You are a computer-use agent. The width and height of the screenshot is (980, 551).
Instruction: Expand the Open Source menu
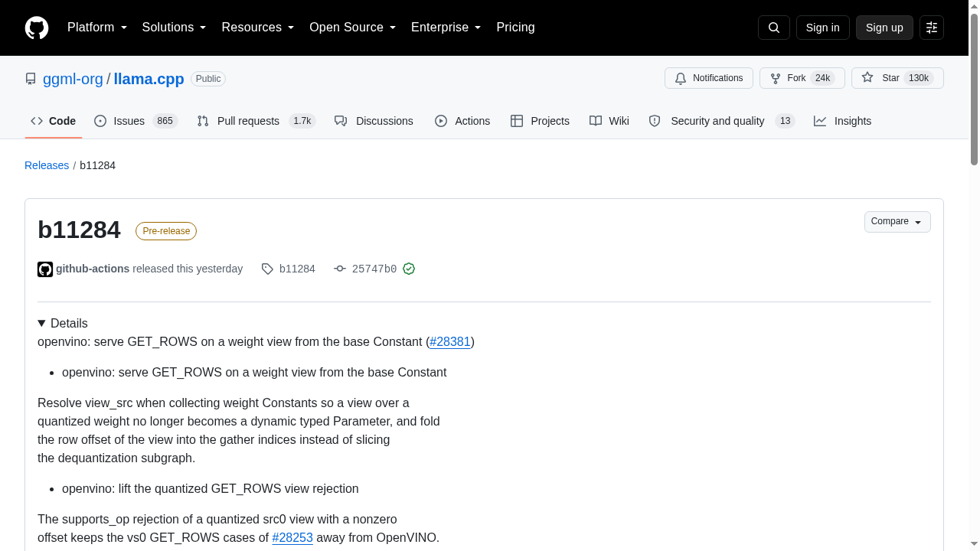353,28
